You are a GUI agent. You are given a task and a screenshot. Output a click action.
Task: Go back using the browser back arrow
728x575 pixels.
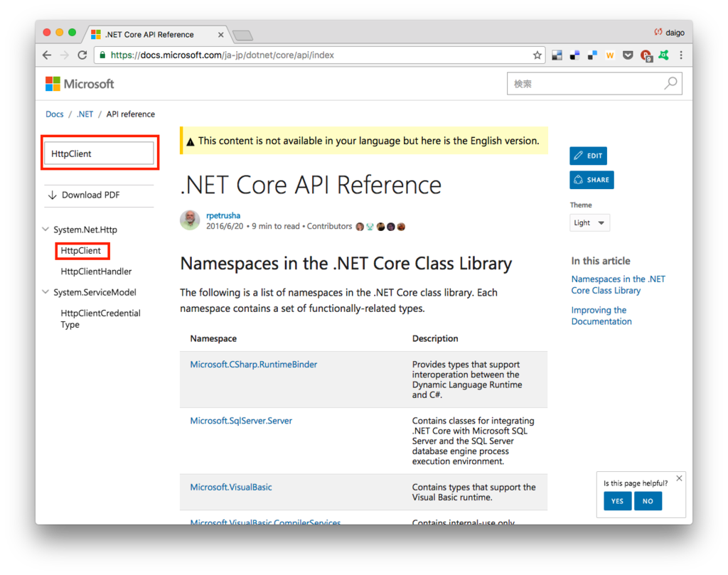[47, 55]
